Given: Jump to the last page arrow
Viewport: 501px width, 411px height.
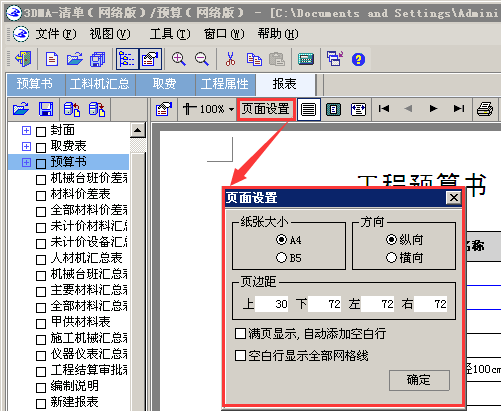Looking at the screenshot, I should tap(459, 109).
